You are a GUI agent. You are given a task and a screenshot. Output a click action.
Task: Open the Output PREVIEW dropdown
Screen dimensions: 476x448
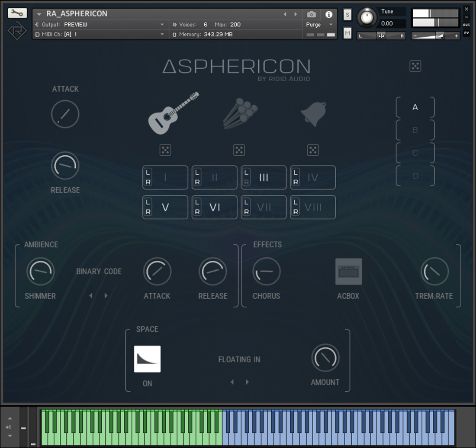click(x=100, y=25)
